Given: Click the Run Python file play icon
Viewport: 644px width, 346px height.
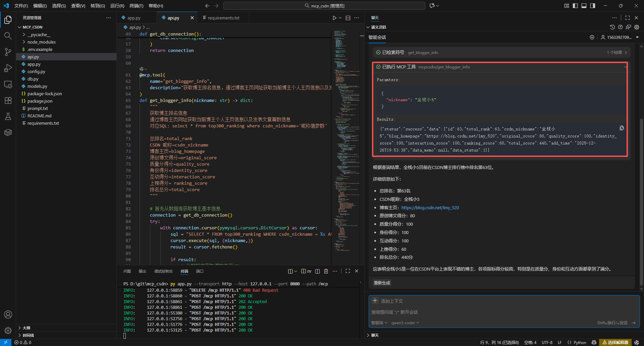Looking at the screenshot, I should click(x=334, y=18).
